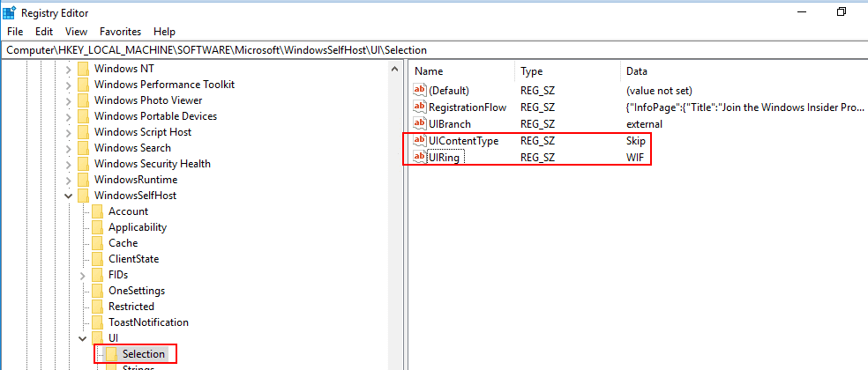Select the Cache folder icon
Image resolution: width=868 pixels, height=370 pixels.
coord(97,243)
